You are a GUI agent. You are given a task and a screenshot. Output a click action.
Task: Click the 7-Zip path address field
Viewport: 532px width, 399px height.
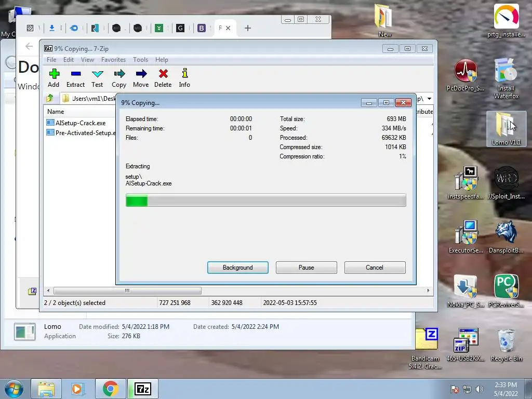click(89, 99)
